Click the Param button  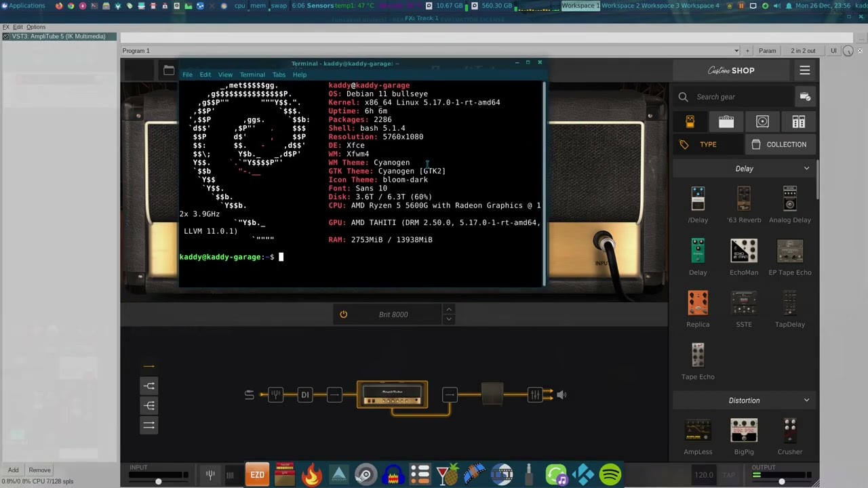click(x=767, y=51)
